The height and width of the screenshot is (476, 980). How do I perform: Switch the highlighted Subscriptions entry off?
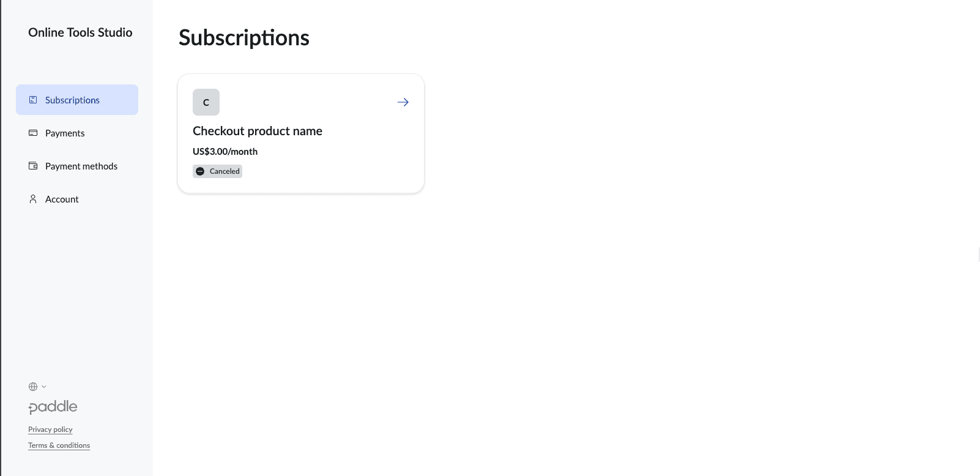pyautogui.click(x=72, y=99)
